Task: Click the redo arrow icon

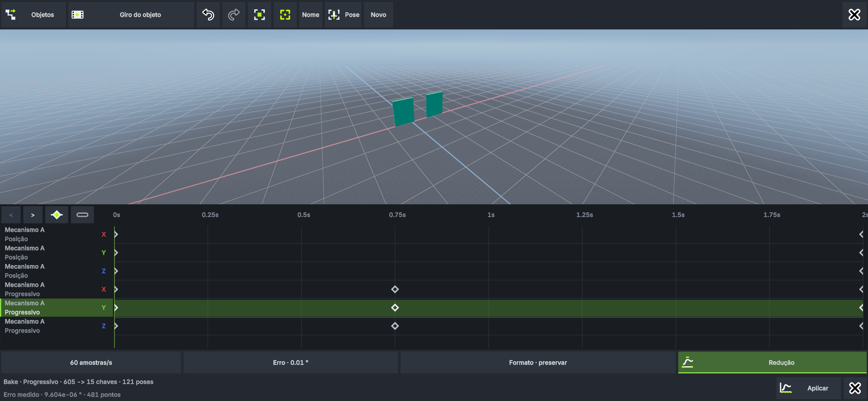Action: tap(234, 14)
